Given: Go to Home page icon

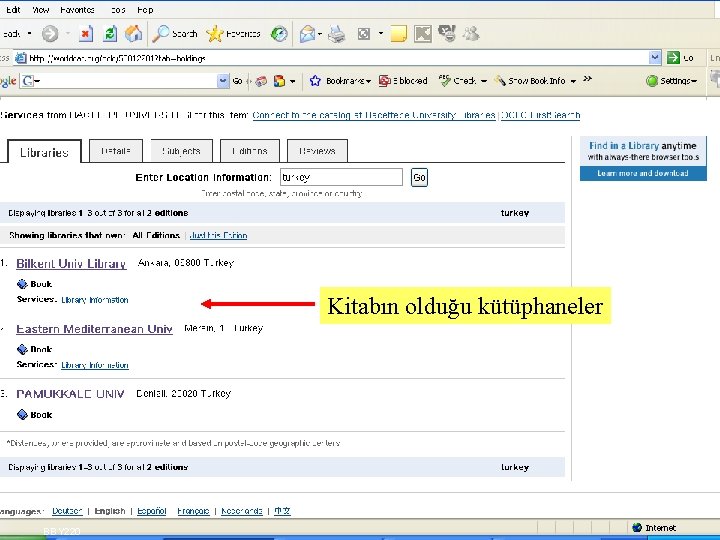Looking at the screenshot, I should [134, 34].
